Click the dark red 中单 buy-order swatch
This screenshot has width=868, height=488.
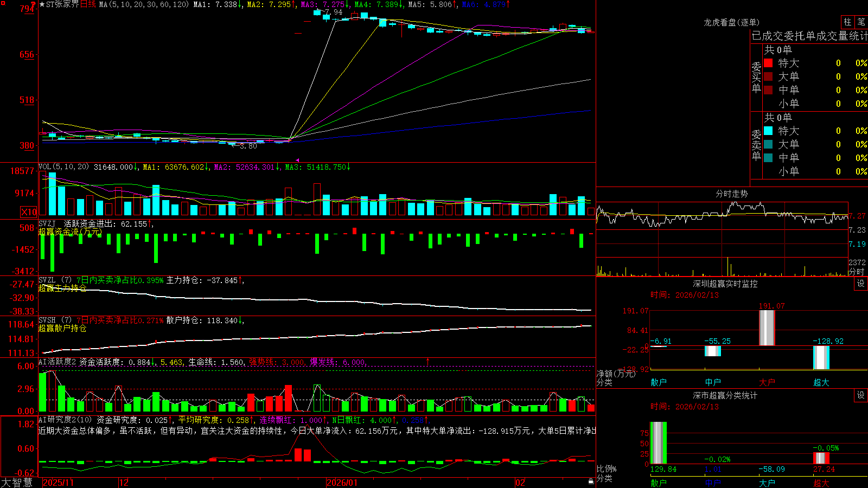pos(768,90)
